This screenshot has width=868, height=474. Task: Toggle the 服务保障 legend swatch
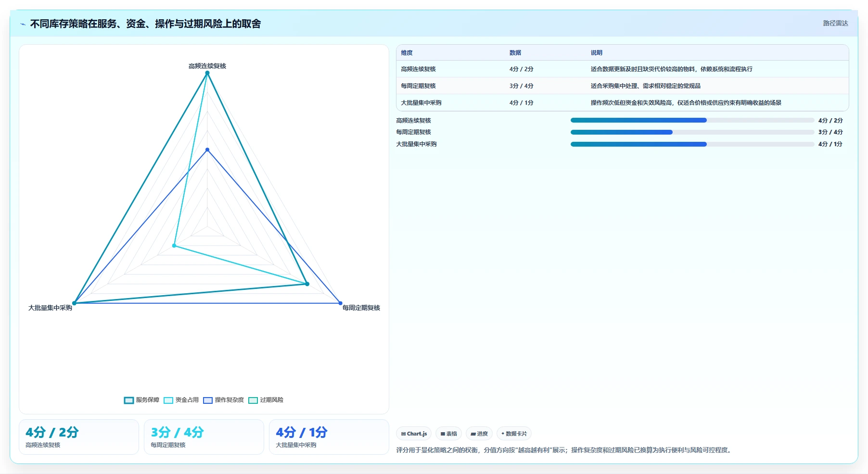[128, 400]
